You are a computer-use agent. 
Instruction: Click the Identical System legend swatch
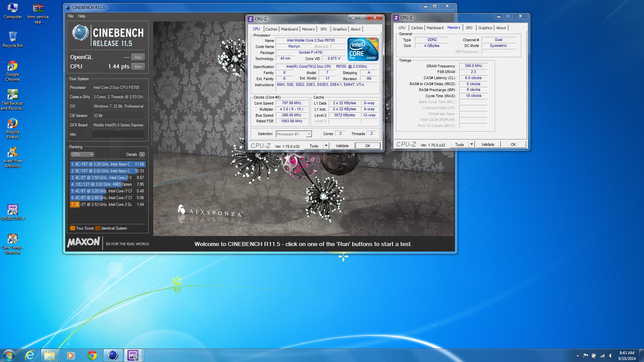coord(98,228)
